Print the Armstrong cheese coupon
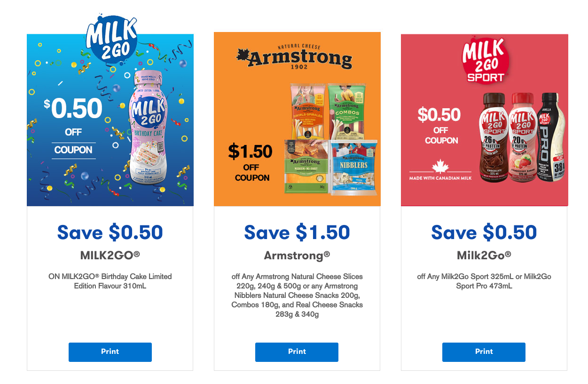588x384 pixels. (297, 352)
